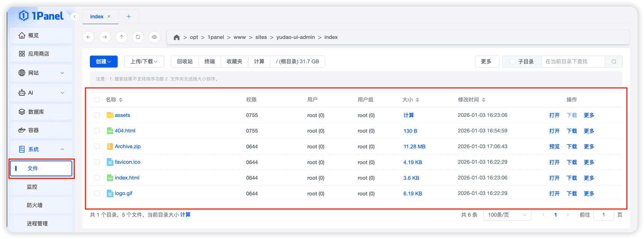Image resolution: width=644 pixels, height=239 pixels.
Task: Click the home icon in breadcrumb path
Action: pos(177,37)
